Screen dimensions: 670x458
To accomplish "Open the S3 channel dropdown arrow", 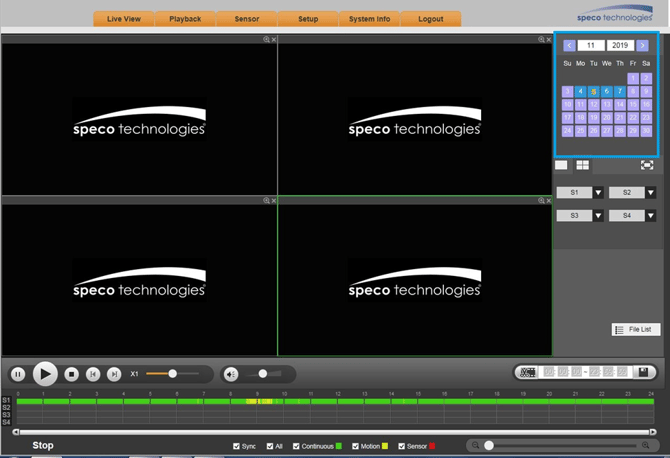I will (598, 216).
